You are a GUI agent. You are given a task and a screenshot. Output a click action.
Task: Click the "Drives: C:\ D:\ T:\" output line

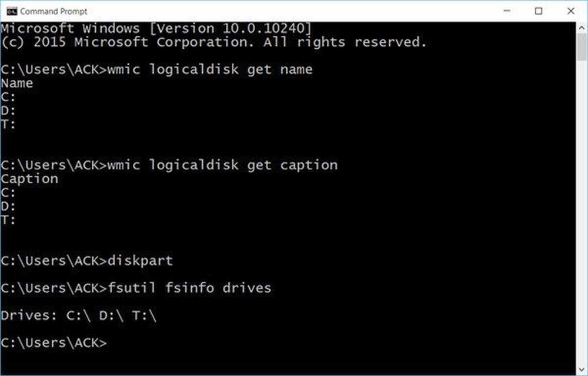(79, 315)
